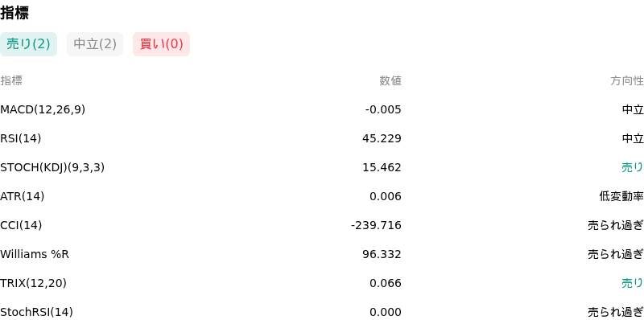Screen dimensions: 644x320
Task: Click the RSI value 45.229
Action: coord(382,138)
